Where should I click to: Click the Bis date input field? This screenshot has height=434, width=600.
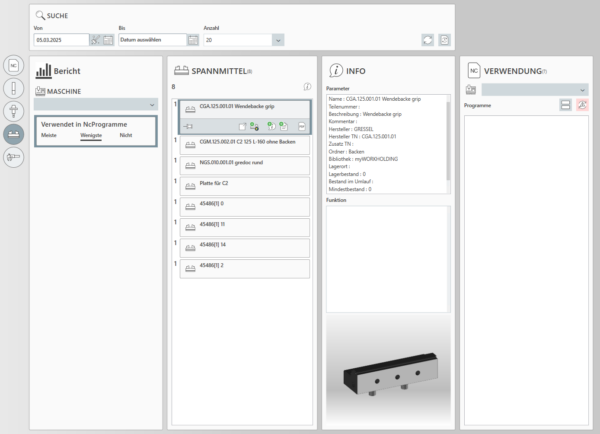(151, 40)
